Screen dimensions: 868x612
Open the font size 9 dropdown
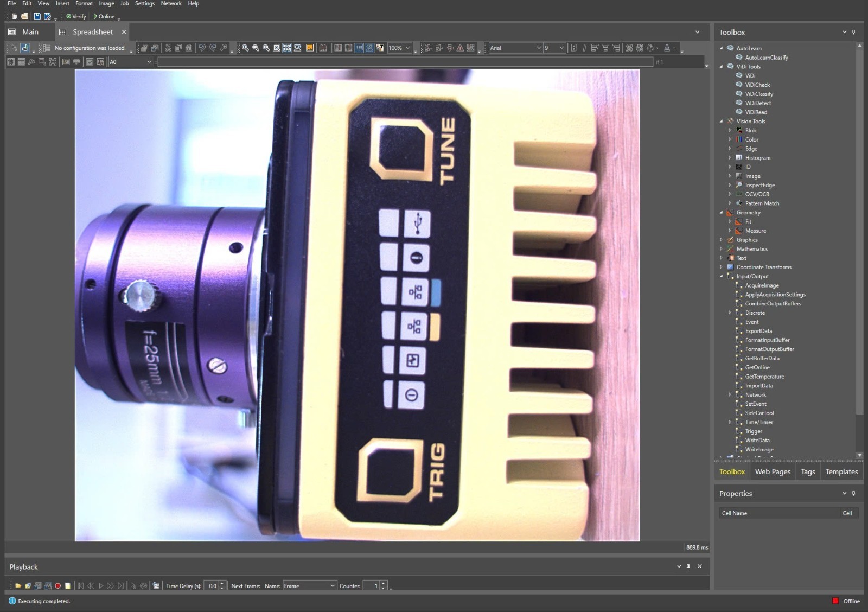tap(561, 48)
